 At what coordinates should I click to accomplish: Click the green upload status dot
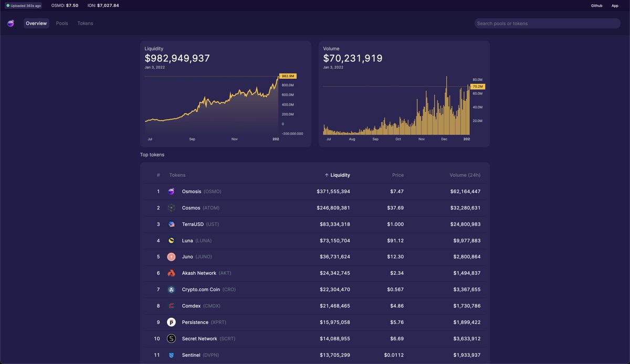coord(8,5)
